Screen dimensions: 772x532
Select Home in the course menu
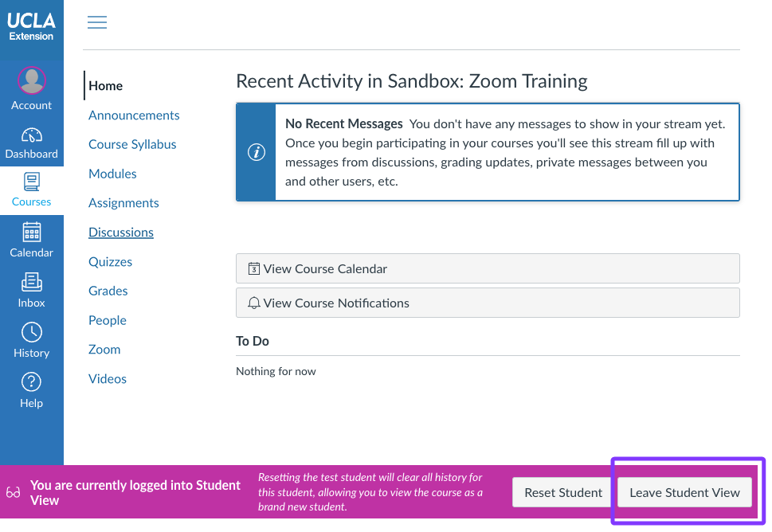click(x=105, y=86)
